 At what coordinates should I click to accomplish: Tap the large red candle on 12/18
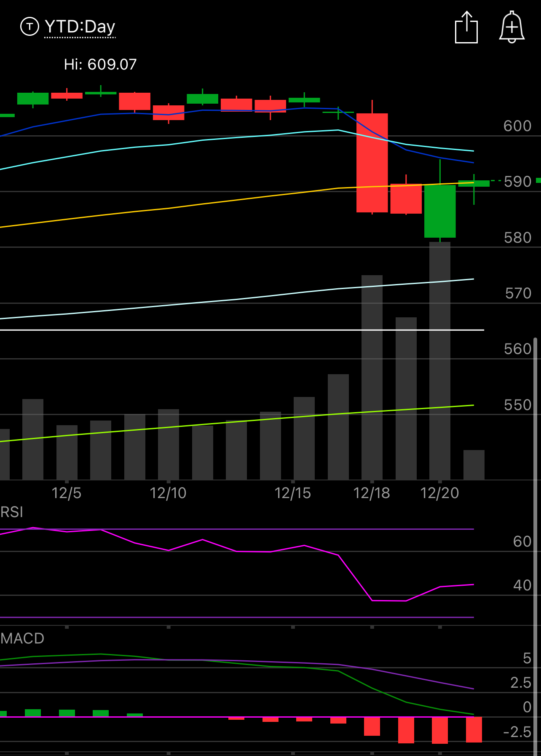tap(372, 163)
